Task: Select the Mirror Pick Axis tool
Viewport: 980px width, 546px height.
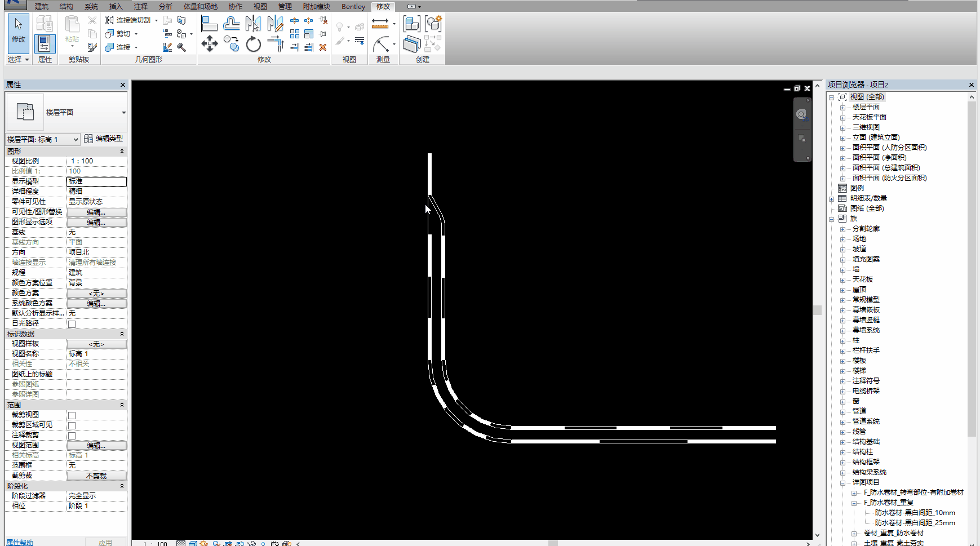Action: (x=253, y=24)
